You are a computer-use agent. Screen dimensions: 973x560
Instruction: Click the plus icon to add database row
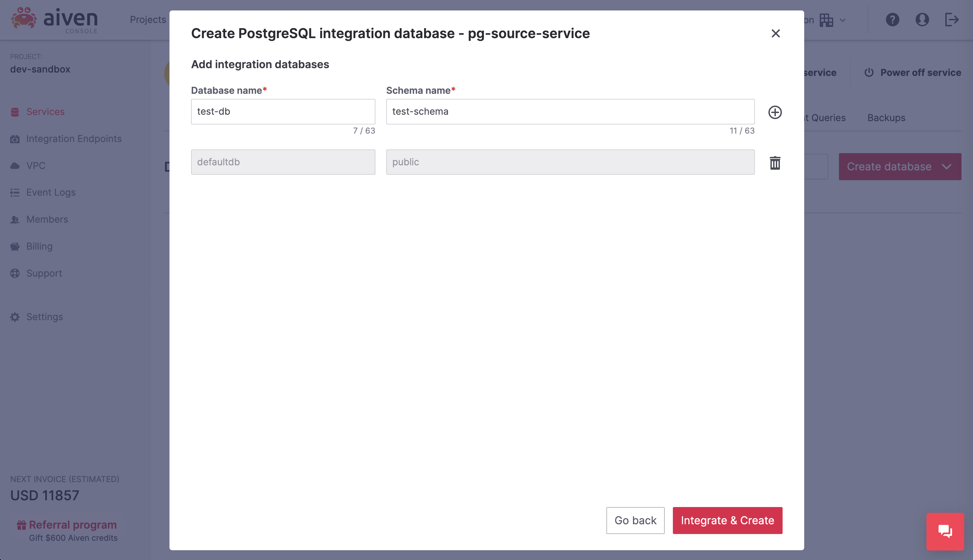tap(775, 112)
